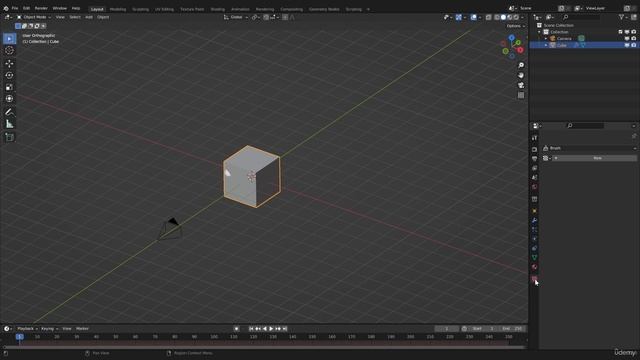Toggle proportional editing
This screenshot has height=360, width=640.
pyautogui.click(x=285, y=17)
